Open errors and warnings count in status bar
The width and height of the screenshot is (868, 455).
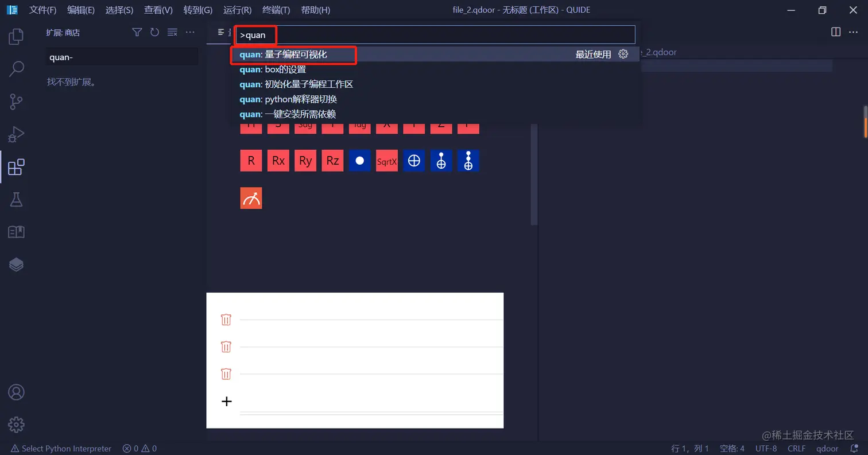point(139,449)
